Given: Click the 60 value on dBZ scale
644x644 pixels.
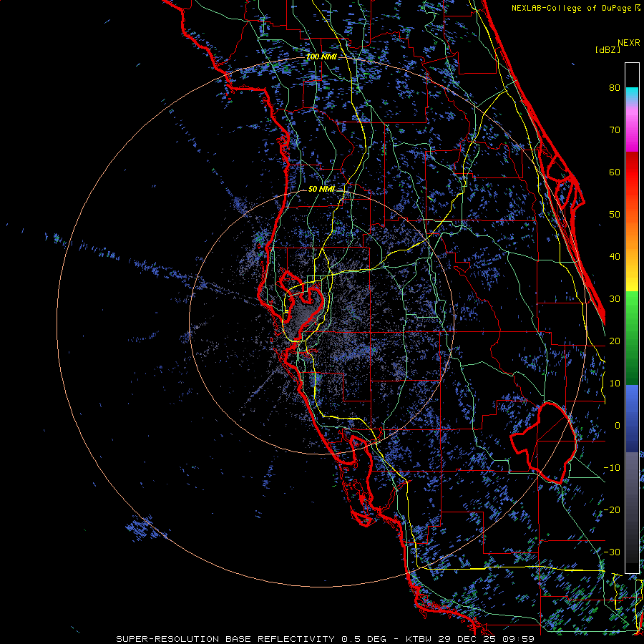Looking at the screenshot, I should click(x=615, y=172).
